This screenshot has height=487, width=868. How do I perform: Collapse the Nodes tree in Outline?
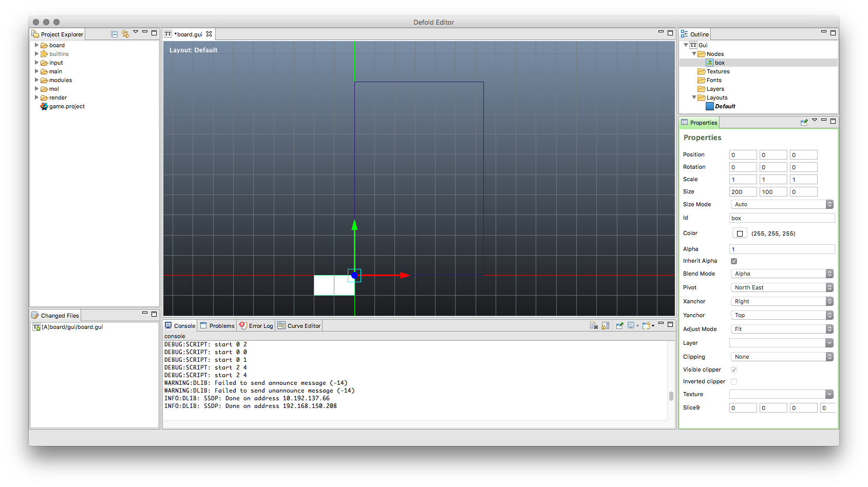click(x=694, y=54)
